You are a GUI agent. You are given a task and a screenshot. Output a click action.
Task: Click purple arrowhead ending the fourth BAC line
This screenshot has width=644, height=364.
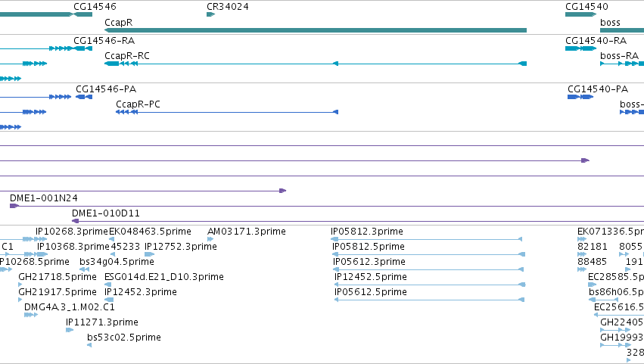[x=282, y=191]
